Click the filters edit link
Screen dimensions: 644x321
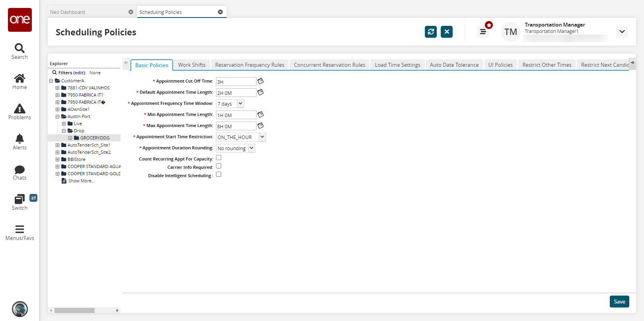pos(79,73)
